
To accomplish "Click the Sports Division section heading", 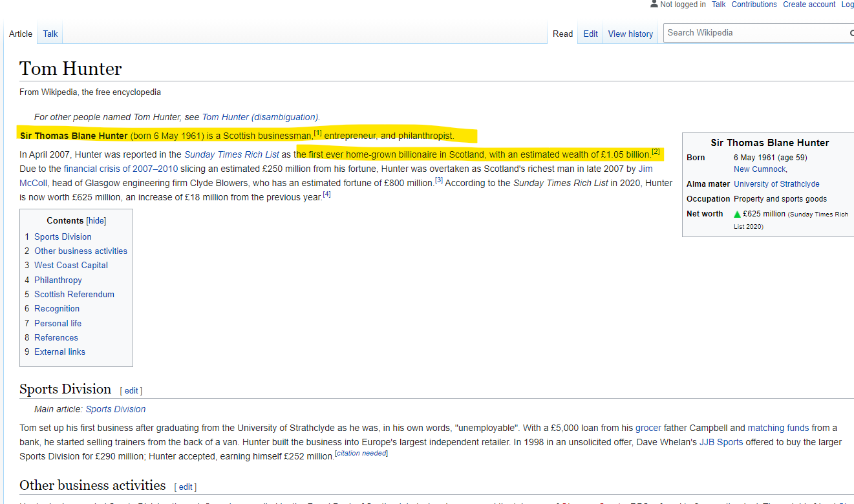I will (x=65, y=389).
